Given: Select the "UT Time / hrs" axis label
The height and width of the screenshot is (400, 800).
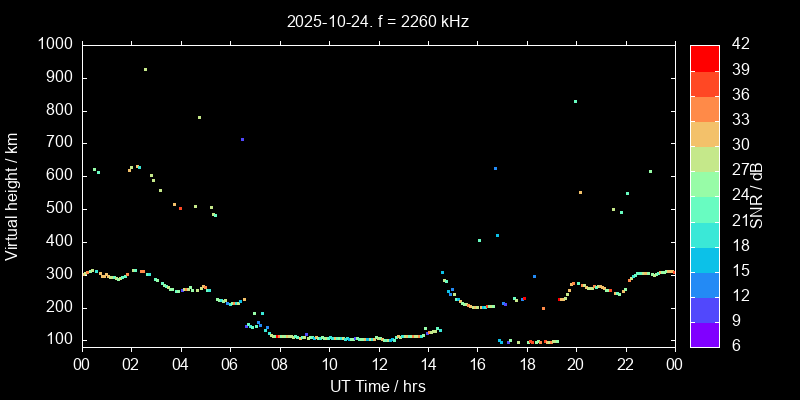Looking at the screenshot, I should [377, 385].
